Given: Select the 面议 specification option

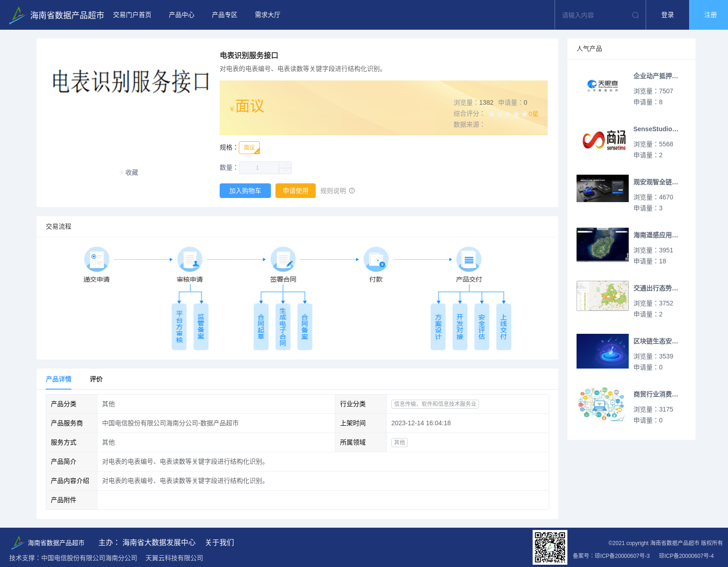Looking at the screenshot, I should (x=249, y=148).
